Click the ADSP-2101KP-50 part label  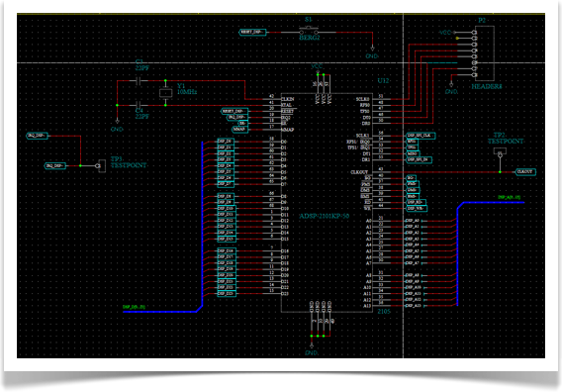(x=324, y=216)
